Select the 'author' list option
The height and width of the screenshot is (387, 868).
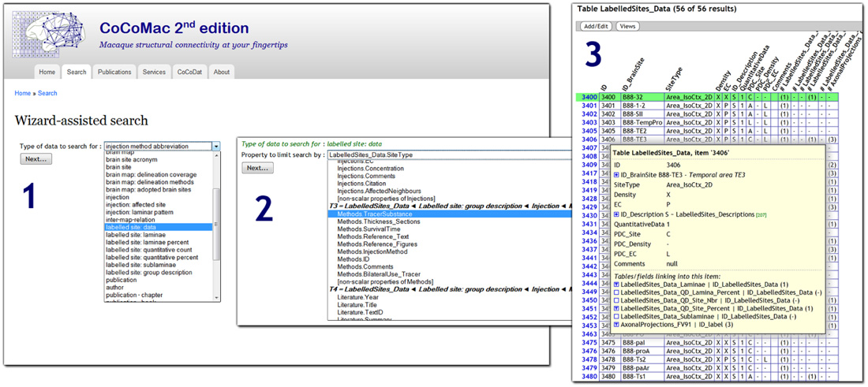point(114,287)
